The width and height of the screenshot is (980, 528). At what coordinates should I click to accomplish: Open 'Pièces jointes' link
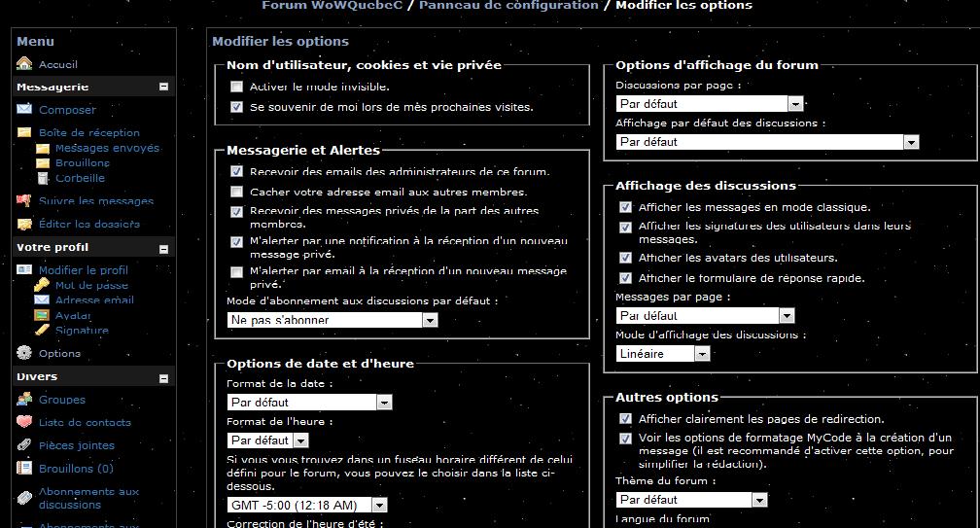point(77,445)
